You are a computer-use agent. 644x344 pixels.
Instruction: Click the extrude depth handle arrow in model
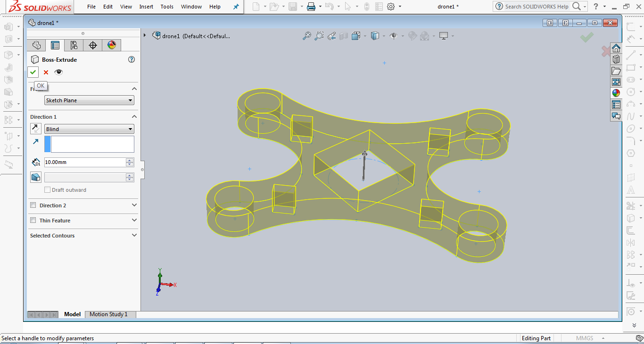[364, 154]
